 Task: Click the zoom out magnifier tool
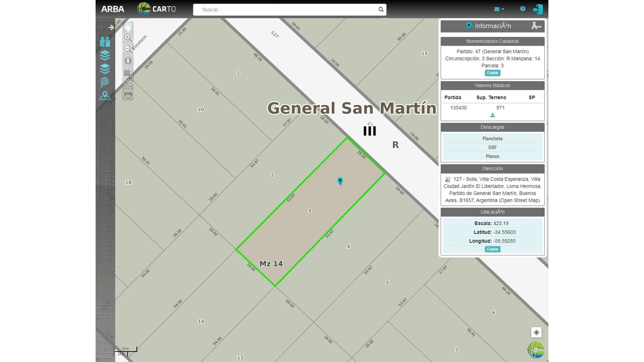click(x=128, y=49)
